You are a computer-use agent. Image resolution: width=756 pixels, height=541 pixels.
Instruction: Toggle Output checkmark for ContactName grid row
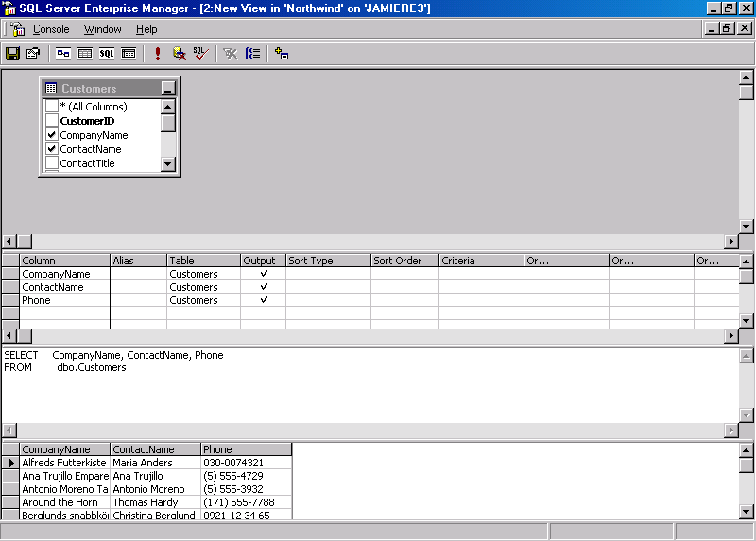tap(264, 287)
